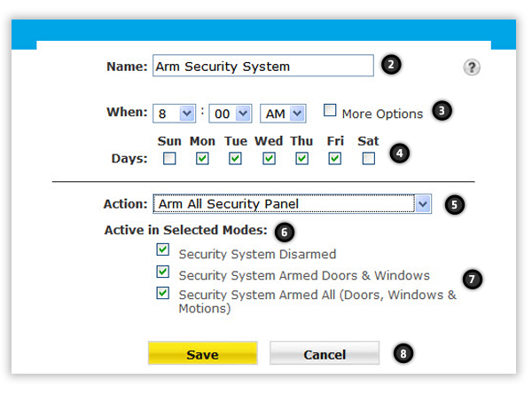532x395 pixels.
Task: Click the help question mark icon
Action: pyautogui.click(x=472, y=67)
